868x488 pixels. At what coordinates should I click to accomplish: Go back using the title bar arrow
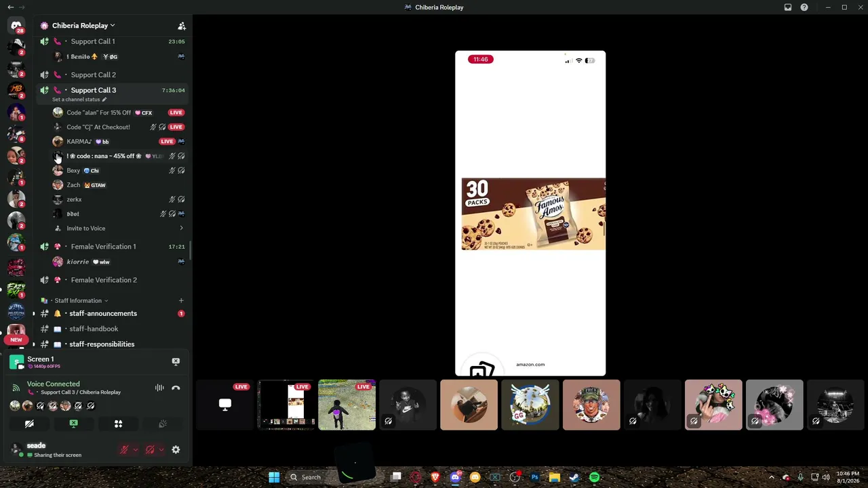coord(10,7)
